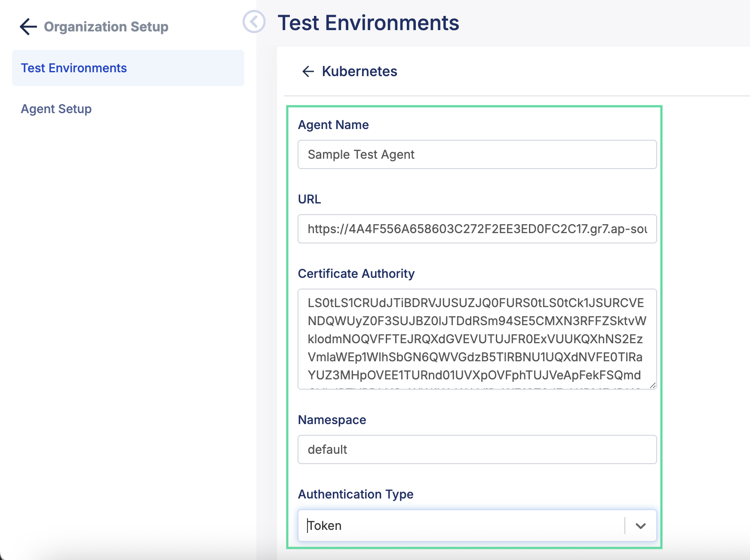The height and width of the screenshot is (560, 750).
Task: Click the back arrow beside Organization Setup
Action: click(28, 27)
